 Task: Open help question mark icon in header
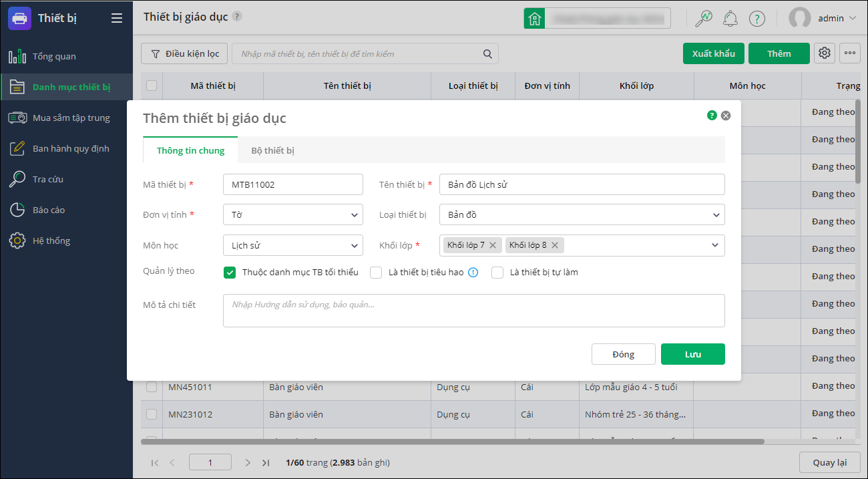tap(756, 19)
